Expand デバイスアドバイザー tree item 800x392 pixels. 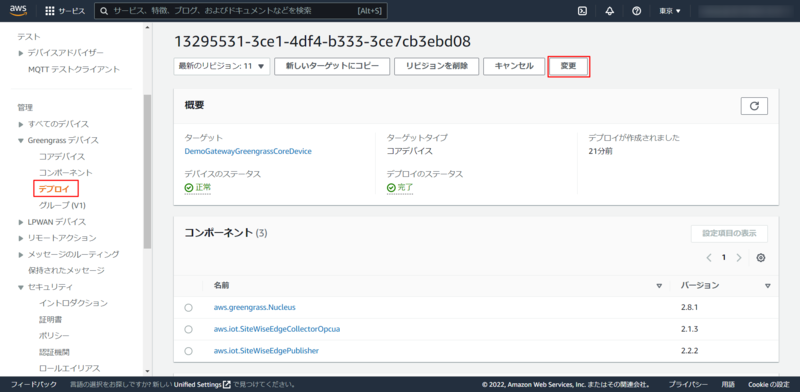pos(20,53)
